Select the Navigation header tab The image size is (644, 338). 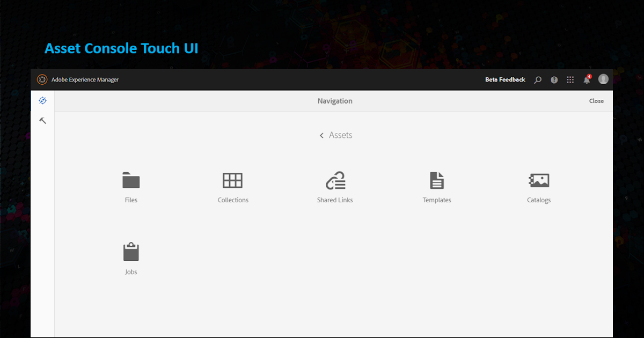point(335,101)
